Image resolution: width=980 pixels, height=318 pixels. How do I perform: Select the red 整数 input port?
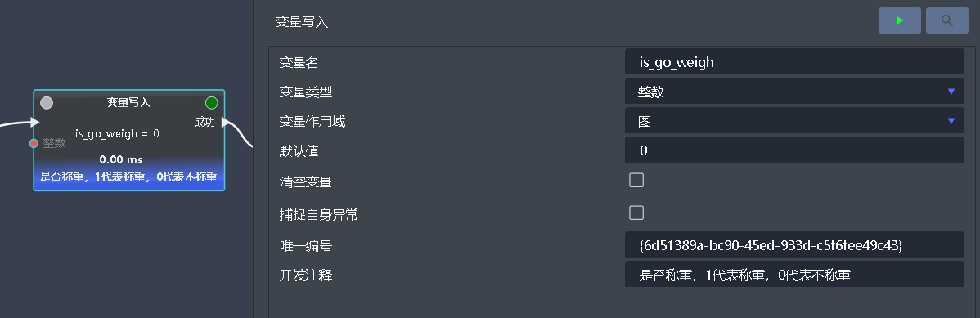click(x=34, y=143)
